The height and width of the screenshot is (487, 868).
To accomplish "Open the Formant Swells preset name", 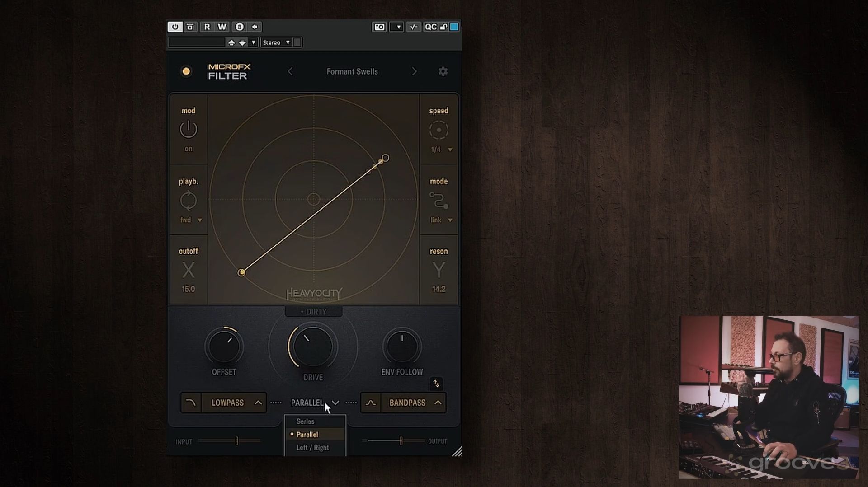I will click(x=352, y=71).
